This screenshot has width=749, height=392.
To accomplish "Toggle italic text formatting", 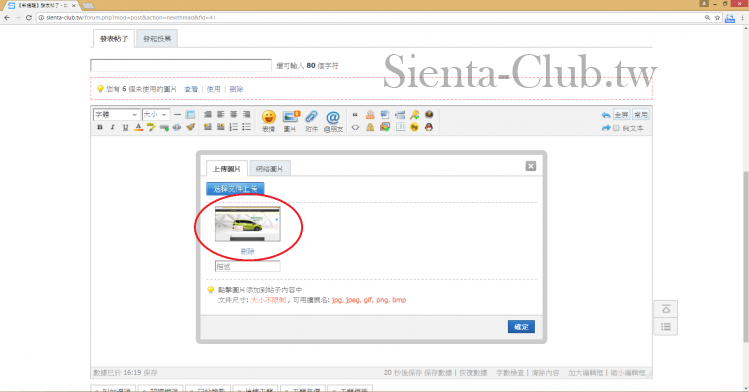I will [112, 127].
